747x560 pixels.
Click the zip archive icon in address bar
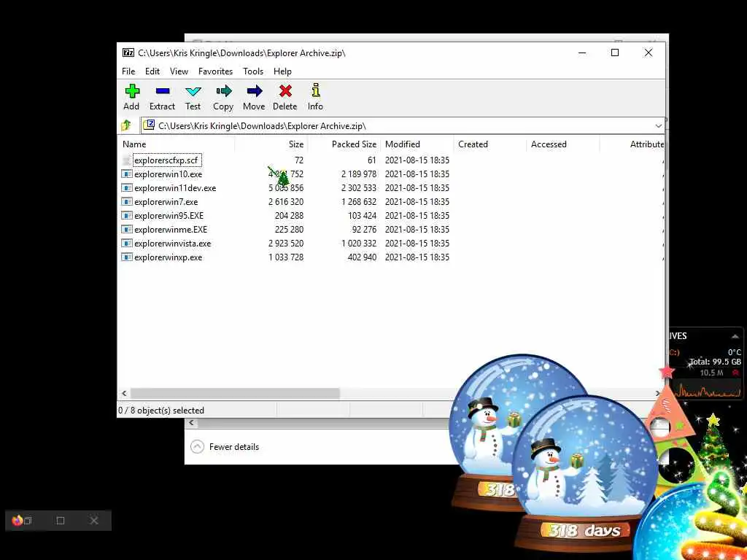click(149, 125)
